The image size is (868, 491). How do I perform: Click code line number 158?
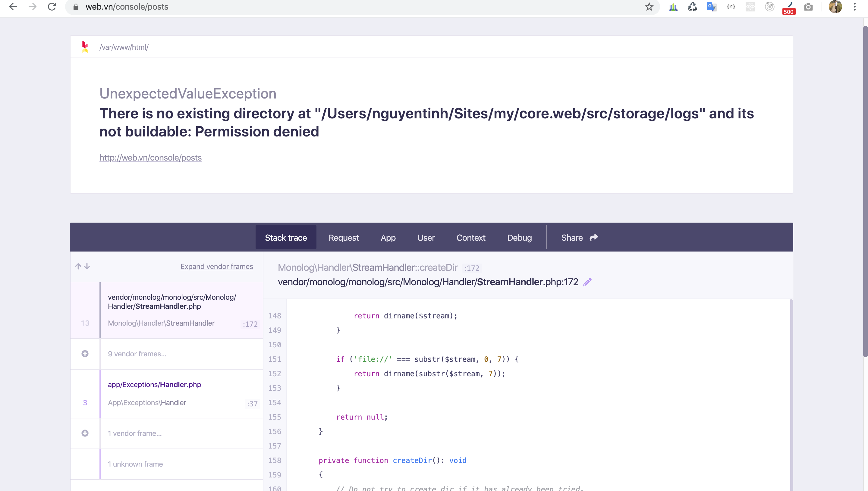275,460
